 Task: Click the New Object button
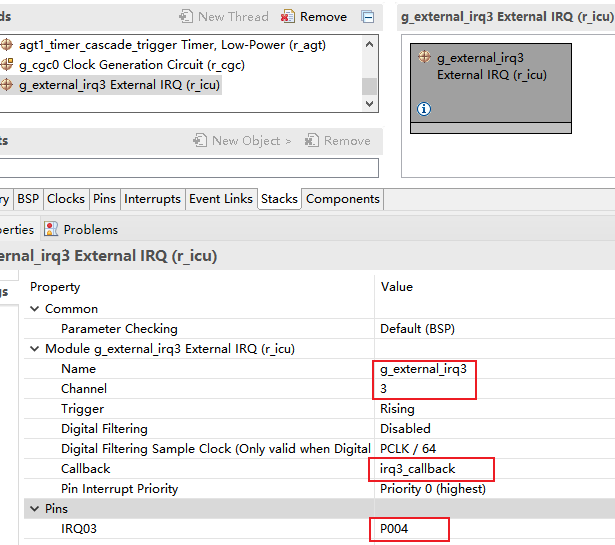tap(241, 141)
